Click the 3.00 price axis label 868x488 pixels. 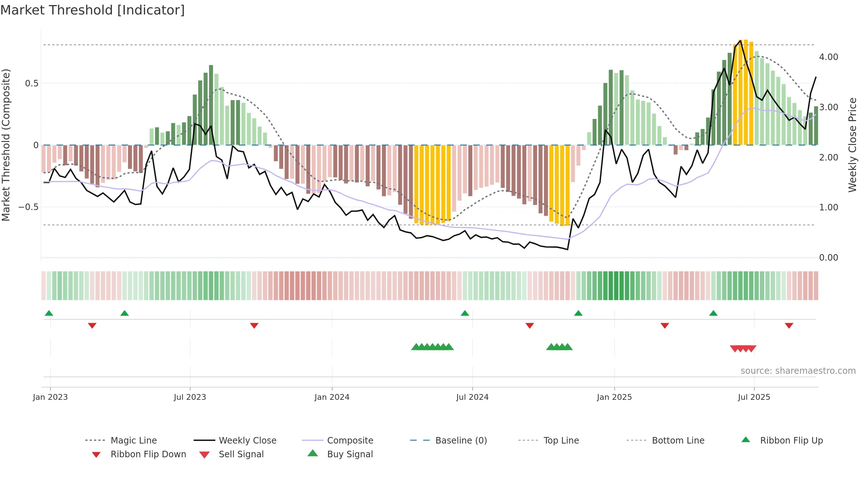pos(829,107)
